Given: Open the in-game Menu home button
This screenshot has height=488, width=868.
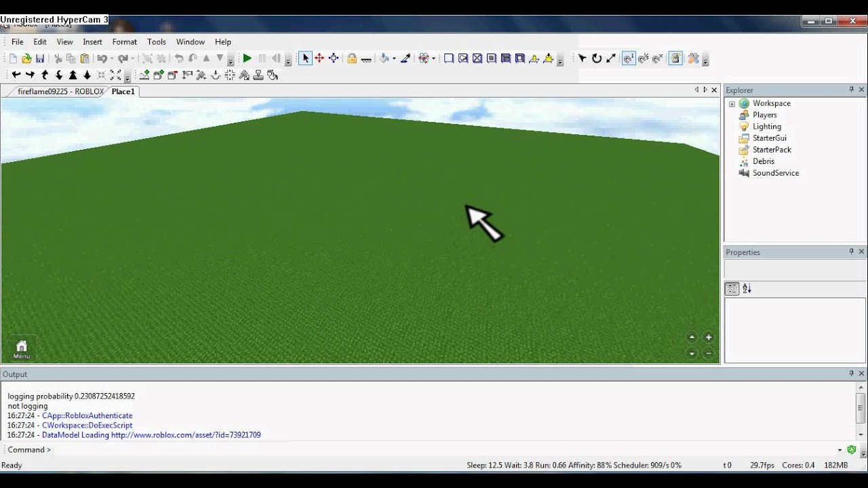Looking at the screenshot, I should (x=21, y=348).
